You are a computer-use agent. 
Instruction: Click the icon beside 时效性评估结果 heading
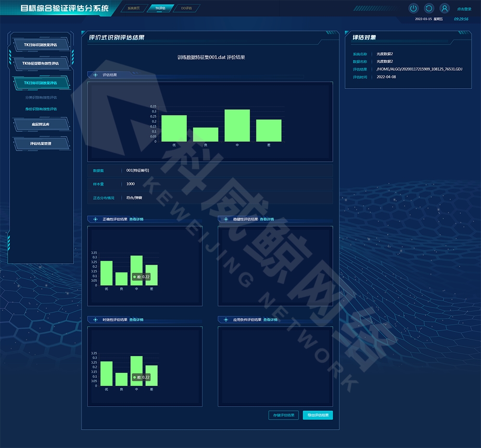tap(95, 320)
